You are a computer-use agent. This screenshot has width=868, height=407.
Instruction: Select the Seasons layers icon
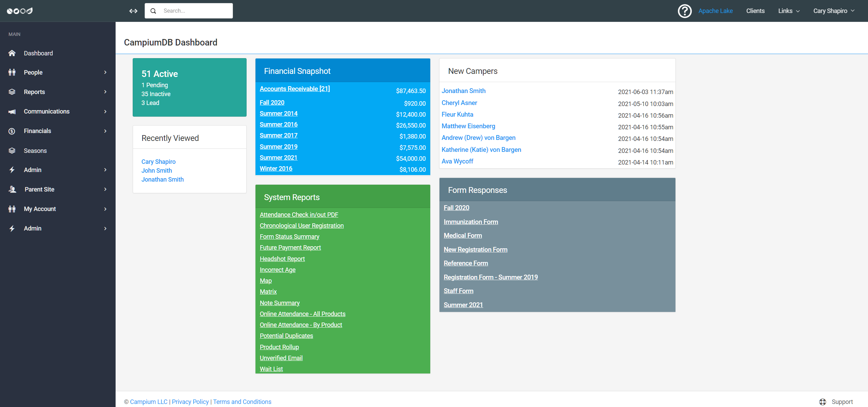tap(12, 150)
